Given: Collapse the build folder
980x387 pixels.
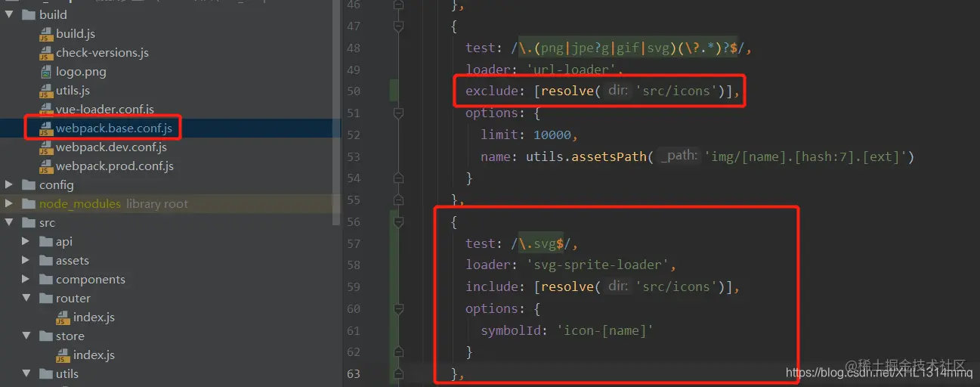Looking at the screenshot, I should 9,14.
